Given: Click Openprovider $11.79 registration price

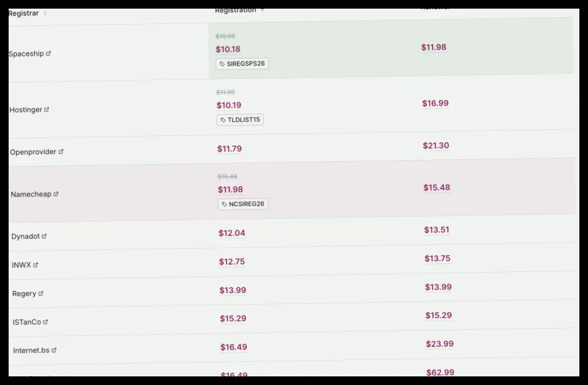Looking at the screenshot, I should click(230, 149).
